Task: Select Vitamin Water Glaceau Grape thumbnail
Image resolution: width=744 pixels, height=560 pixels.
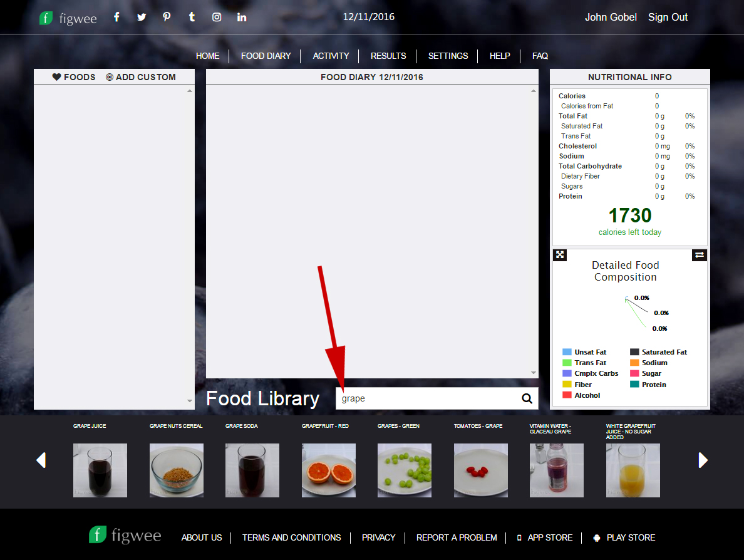Action: point(557,470)
